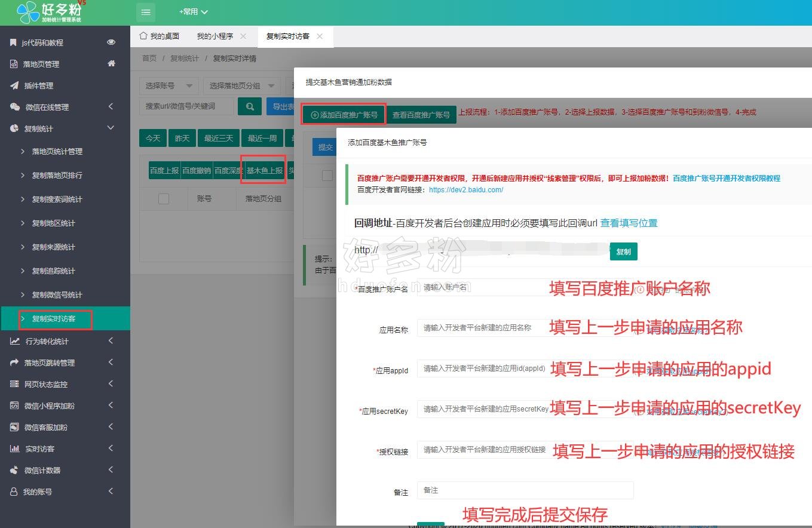Open 百度推广账号开通开发者权限教程 link

click(727, 178)
